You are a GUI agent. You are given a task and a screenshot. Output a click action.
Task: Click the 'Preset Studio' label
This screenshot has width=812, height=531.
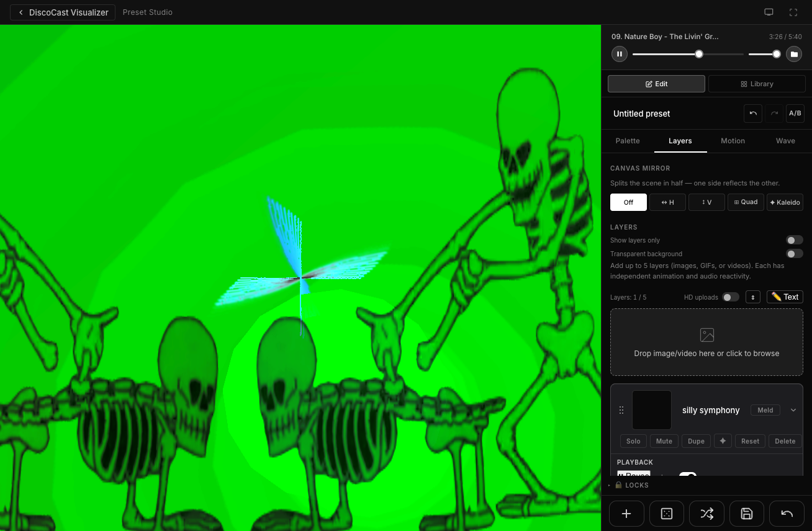click(148, 12)
